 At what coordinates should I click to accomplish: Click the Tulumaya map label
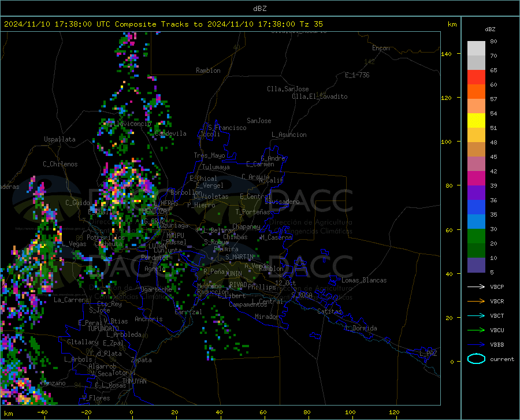tap(216, 167)
